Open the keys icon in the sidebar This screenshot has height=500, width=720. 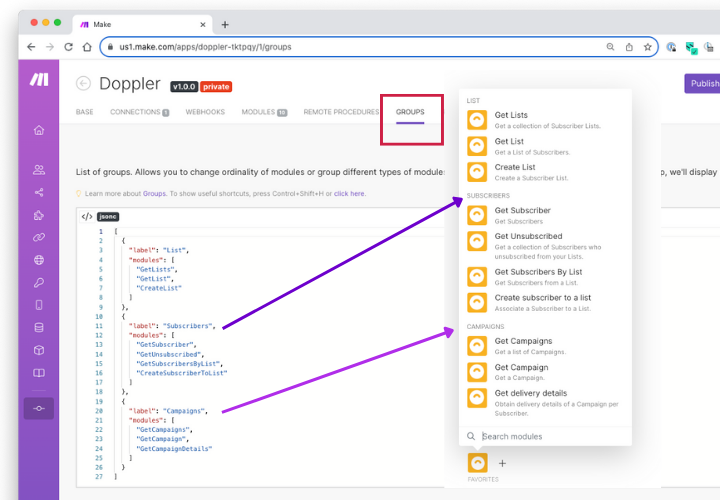point(39,282)
